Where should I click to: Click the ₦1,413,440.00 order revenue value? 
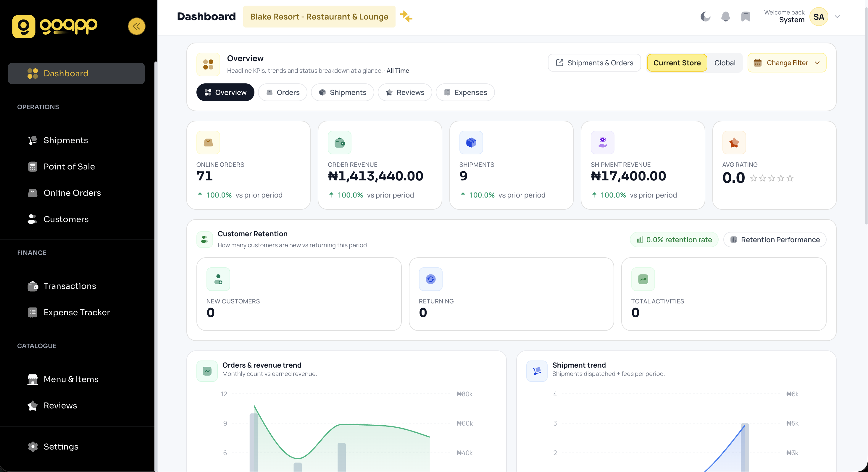375,176
